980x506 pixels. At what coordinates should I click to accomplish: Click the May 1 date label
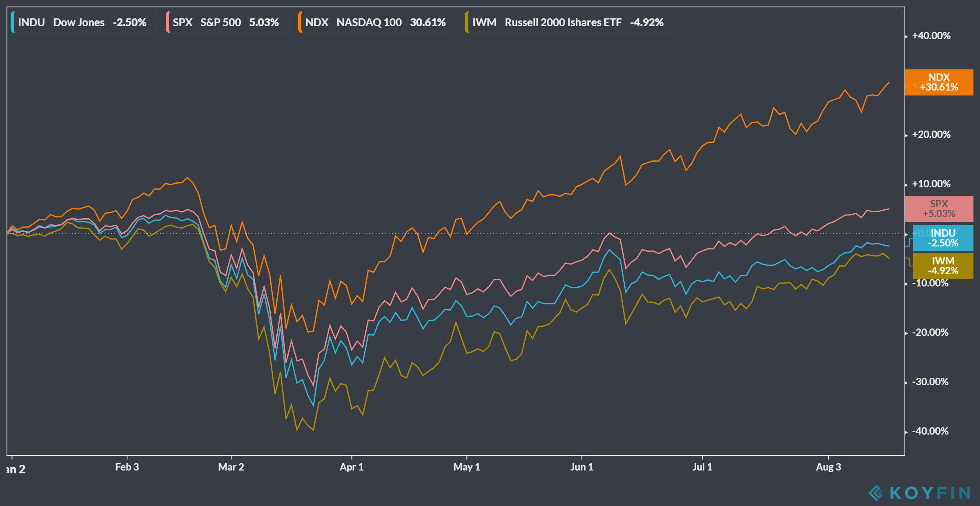pyautogui.click(x=467, y=467)
